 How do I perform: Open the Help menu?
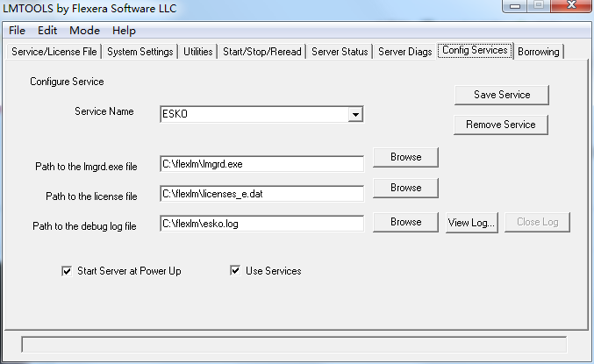124,31
